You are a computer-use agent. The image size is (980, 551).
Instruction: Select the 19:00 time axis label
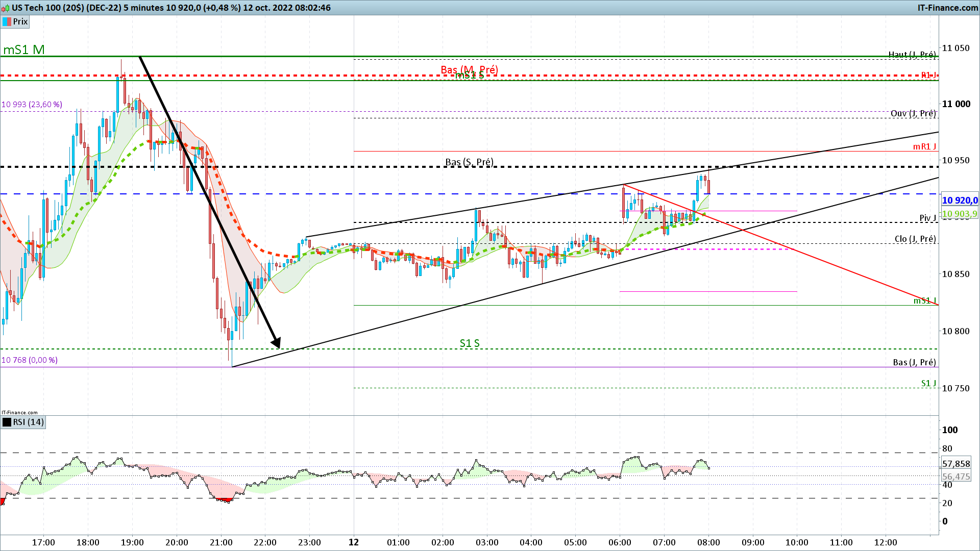132,542
